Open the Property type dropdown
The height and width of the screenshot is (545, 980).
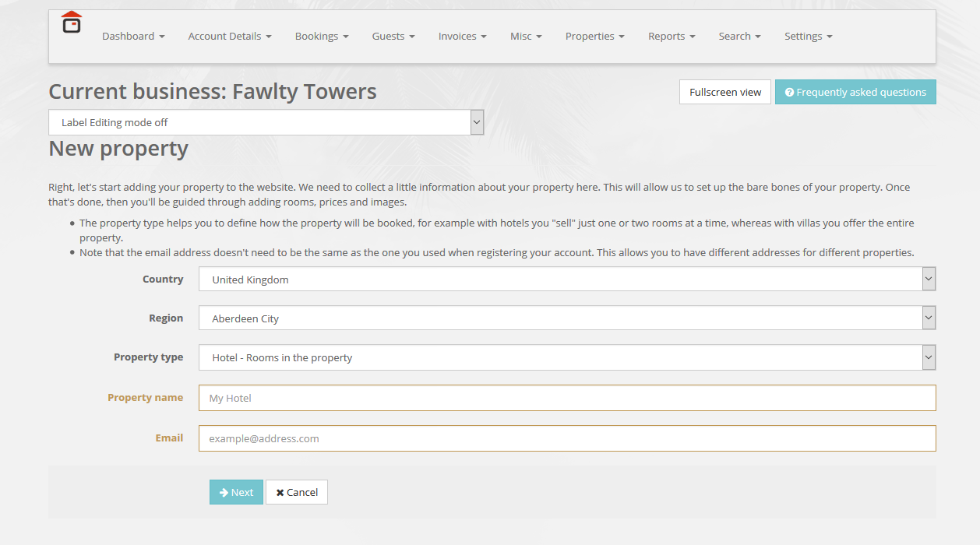pyautogui.click(x=567, y=357)
